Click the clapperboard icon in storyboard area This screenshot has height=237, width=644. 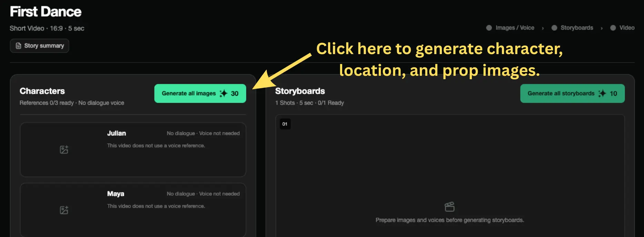[449, 207]
